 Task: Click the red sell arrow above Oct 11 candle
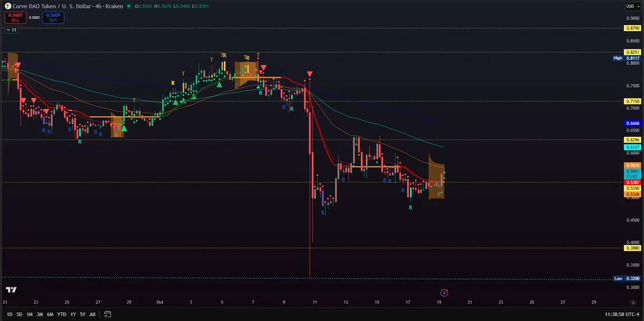[x=310, y=74]
